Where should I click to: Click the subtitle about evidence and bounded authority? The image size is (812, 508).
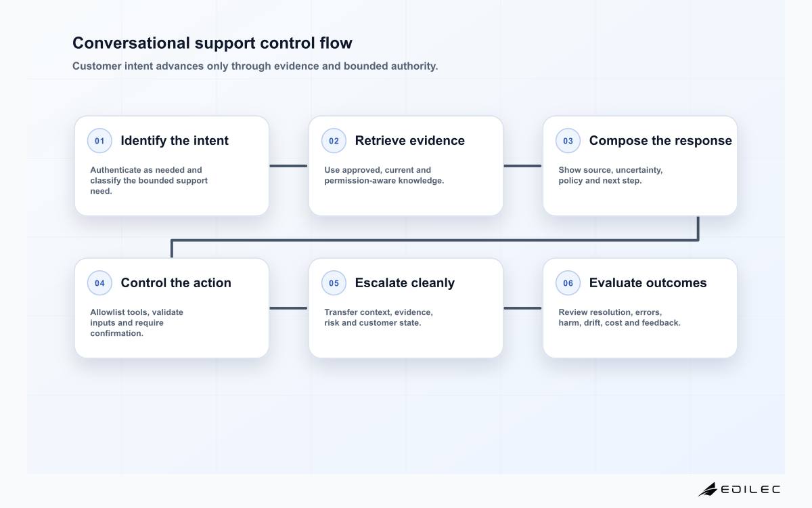pos(255,66)
